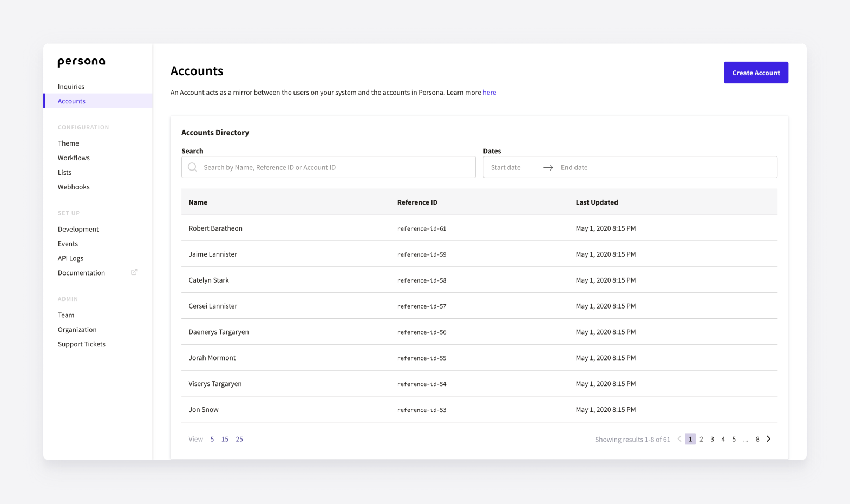Click reference-id-59 cell
The width and height of the screenshot is (850, 504).
(x=422, y=255)
